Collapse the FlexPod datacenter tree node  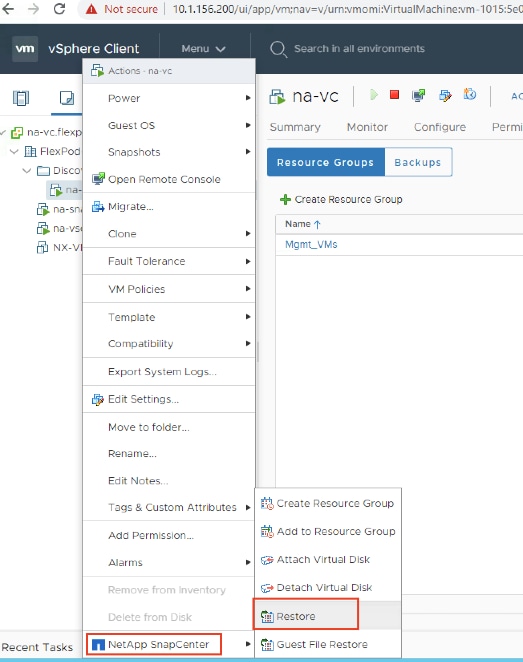14,151
